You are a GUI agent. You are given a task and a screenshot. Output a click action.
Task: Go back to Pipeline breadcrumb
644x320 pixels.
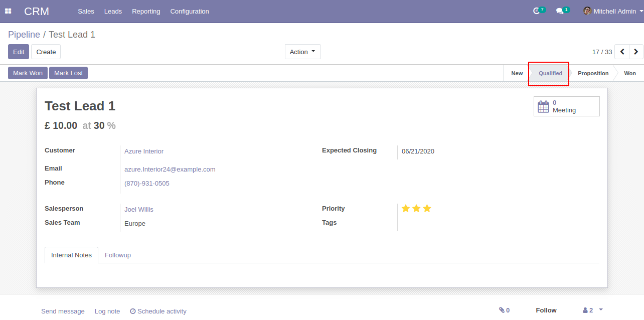(24, 35)
